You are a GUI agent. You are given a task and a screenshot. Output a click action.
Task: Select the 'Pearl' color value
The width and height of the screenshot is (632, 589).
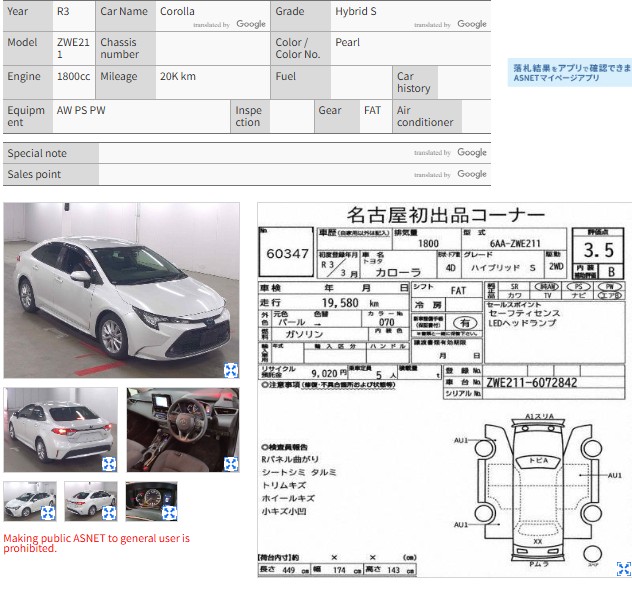(347, 42)
